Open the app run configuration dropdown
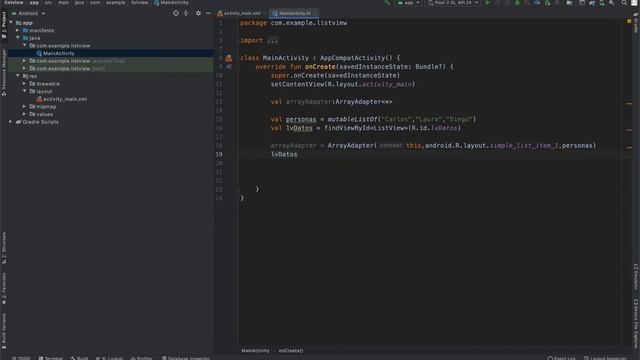This screenshot has height=360, width=640. point(409,3)
